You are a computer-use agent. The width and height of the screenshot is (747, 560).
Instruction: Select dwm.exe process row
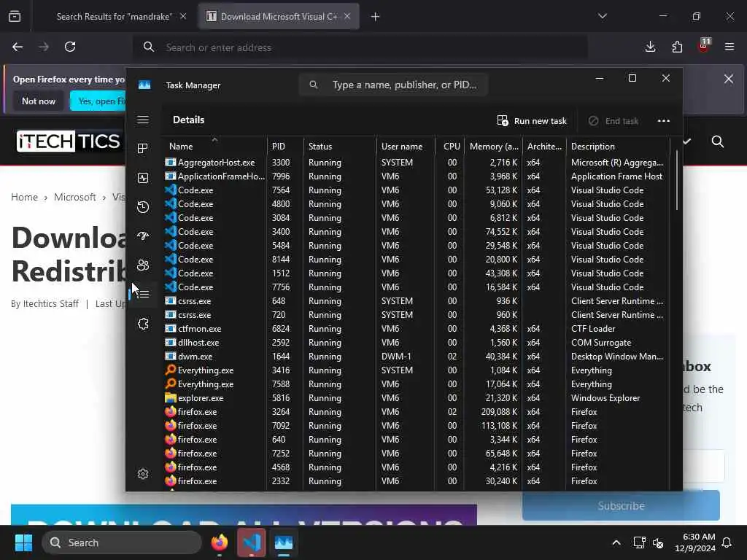[x=417, y=356]
